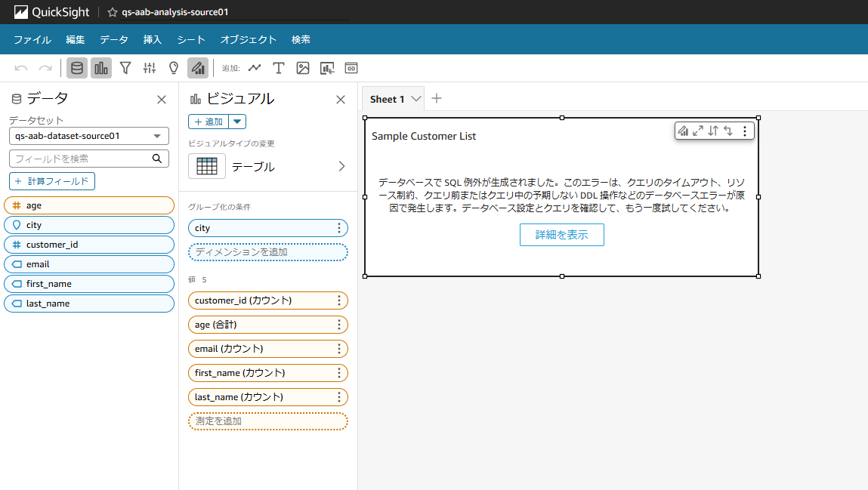868x490 pixels.
Task: Open the qs-aab-dataset-source01 dataset dropdown
Action: [x=88, y=136]
